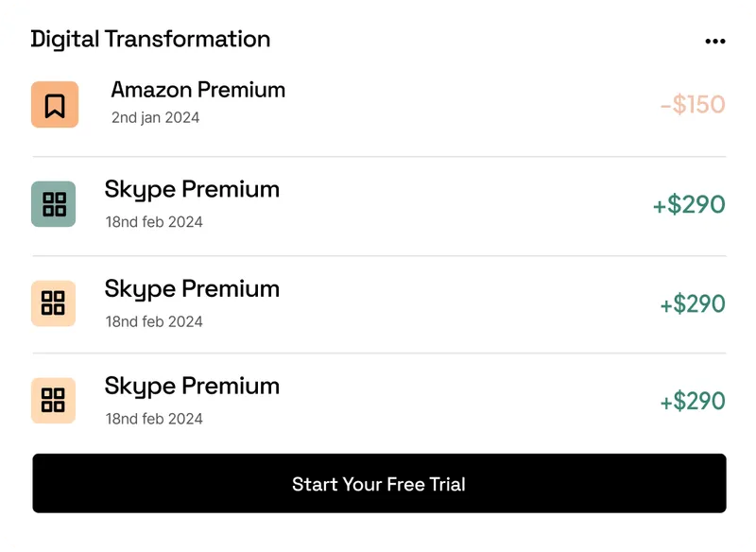Open the three-dot options menu
The width and height of the screenshot is (756, 552).
click(715, 40)
